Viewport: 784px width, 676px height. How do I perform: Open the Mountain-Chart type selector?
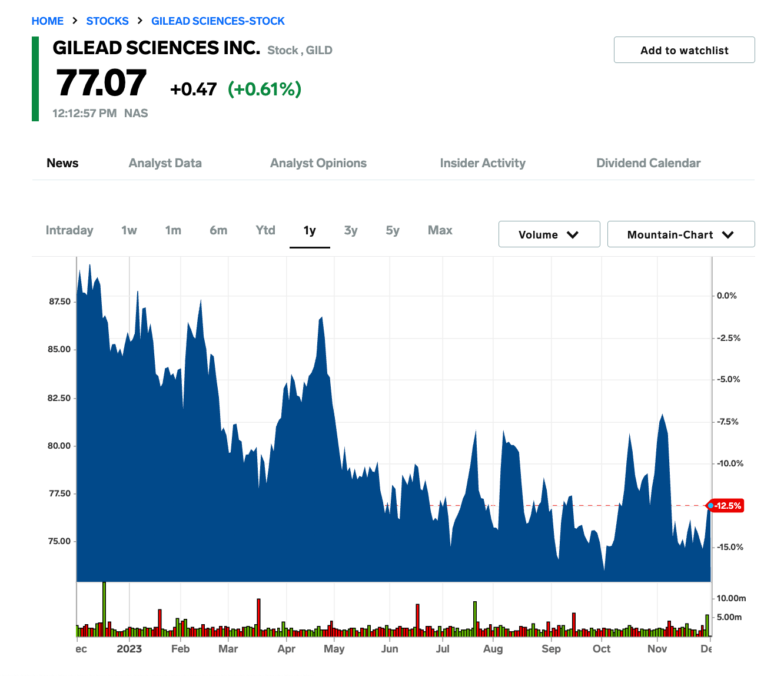click(680, 234)
